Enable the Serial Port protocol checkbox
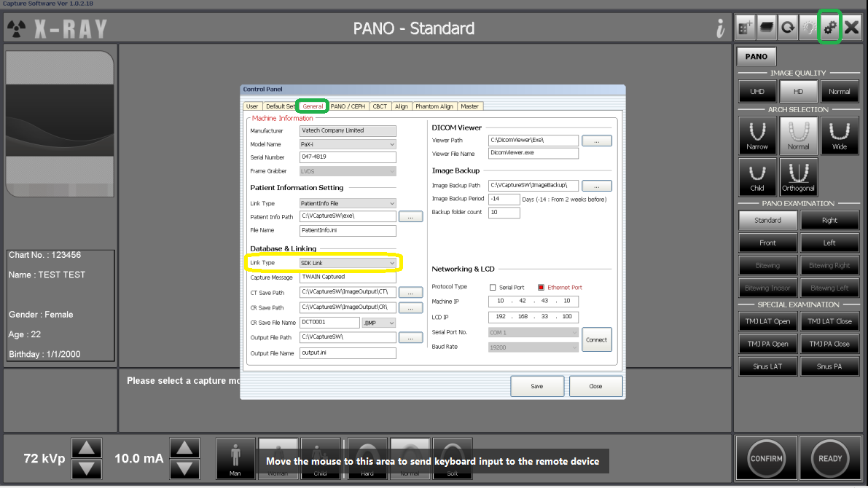 tap(493, 287)
